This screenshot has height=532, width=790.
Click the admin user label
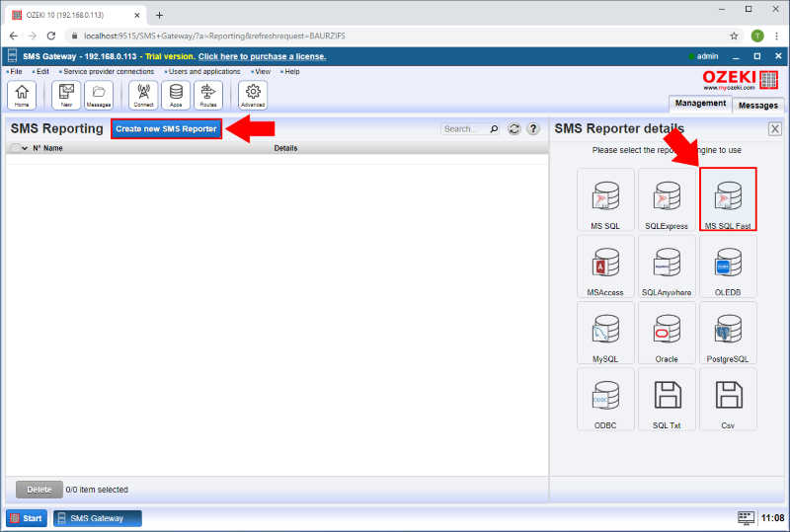coord(707,56)
